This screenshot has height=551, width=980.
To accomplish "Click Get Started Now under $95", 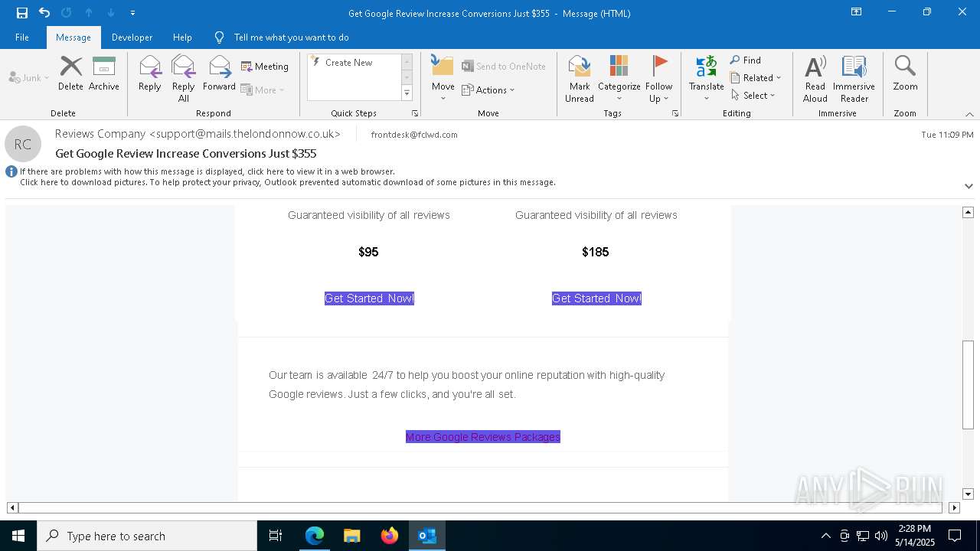I will [x=369, y=298].
